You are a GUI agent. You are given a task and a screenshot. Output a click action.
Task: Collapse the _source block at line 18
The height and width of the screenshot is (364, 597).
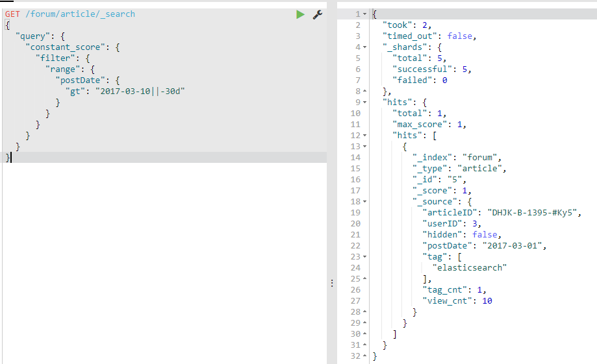click(x=364, y=202)
